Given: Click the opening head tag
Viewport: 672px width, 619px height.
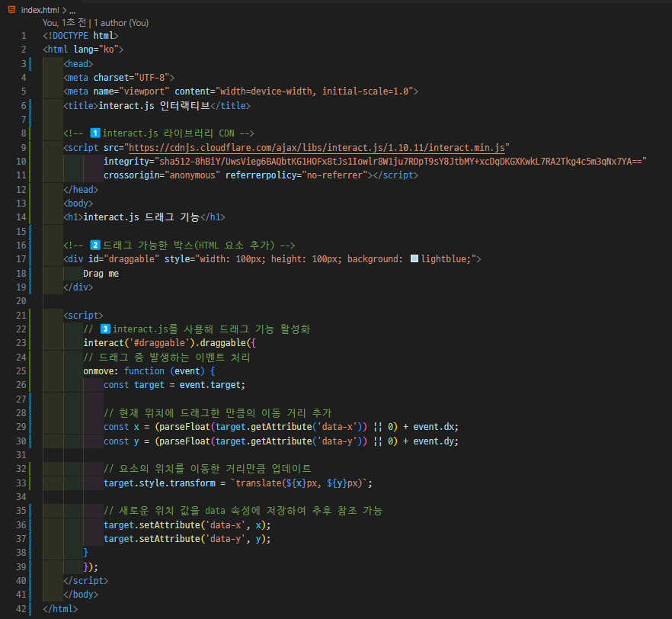Looking at the screenshot, I should pos(78,63).
